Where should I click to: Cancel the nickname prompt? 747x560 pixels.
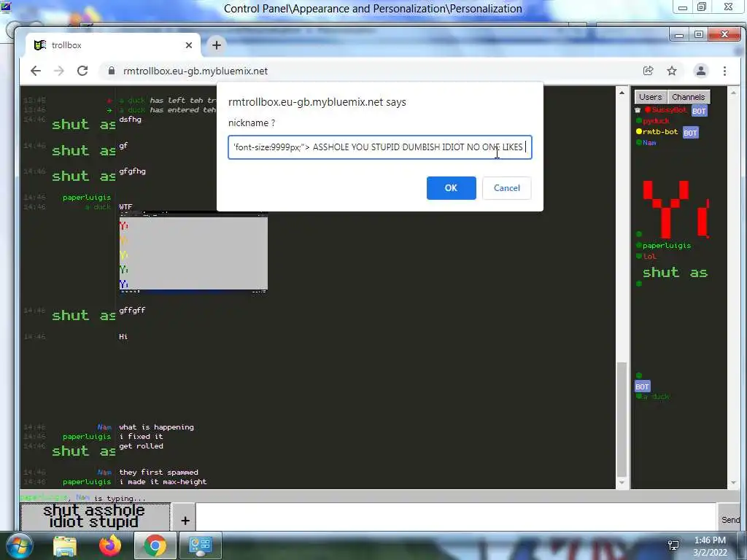click(x=506, y=188)
